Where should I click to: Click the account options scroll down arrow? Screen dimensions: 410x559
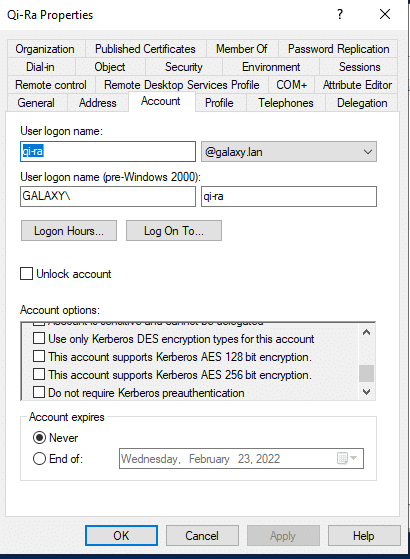tap(367, 392)
